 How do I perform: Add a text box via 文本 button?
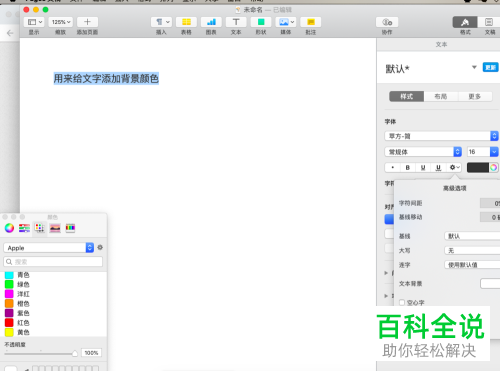pyautogui.click(x=236, y=22)
